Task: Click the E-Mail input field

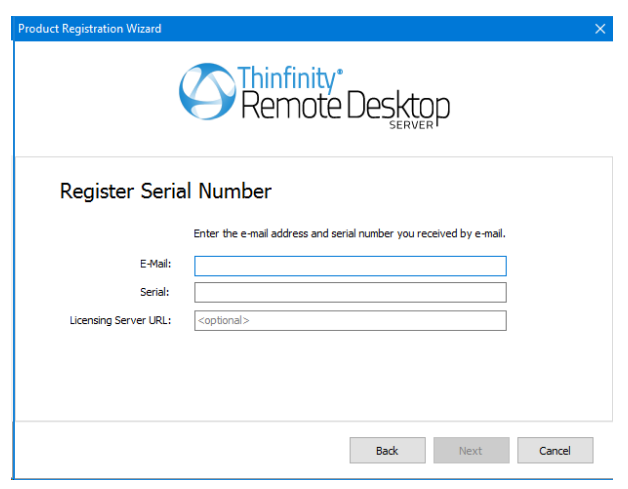Action: pos(350,266)
